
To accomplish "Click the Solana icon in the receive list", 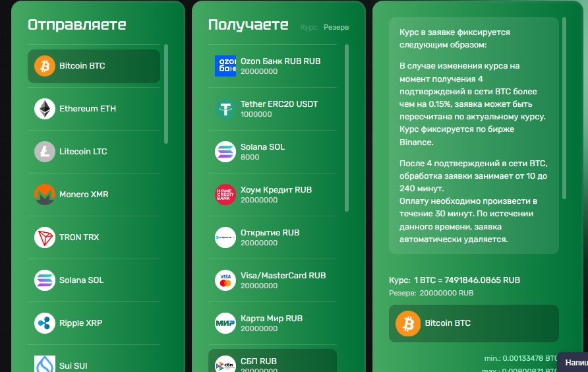I will pyautogui.click(x=225, y=152).
